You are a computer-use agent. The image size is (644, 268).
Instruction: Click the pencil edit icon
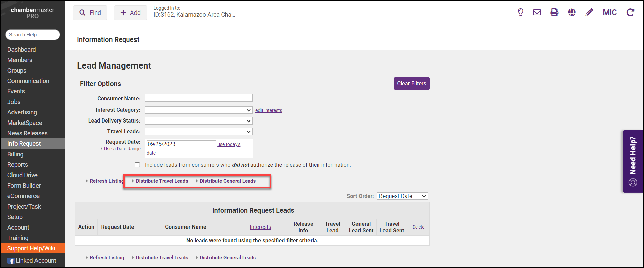tap(589, 12)
